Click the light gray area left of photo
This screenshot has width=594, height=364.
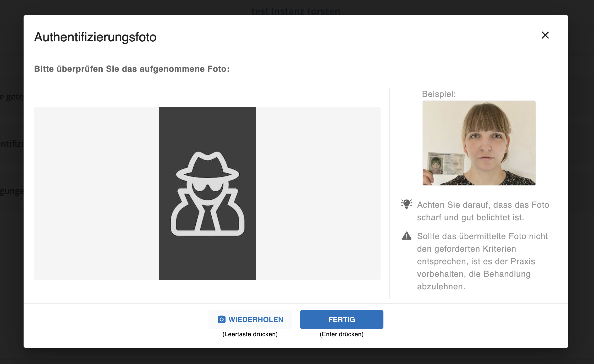pyautogui.click(x=96, y=193)
